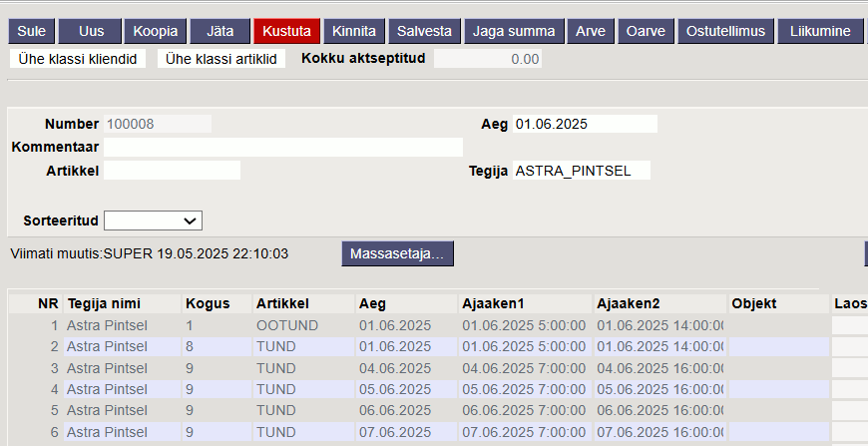Click the Kommentaar input field

pos(283,148)
